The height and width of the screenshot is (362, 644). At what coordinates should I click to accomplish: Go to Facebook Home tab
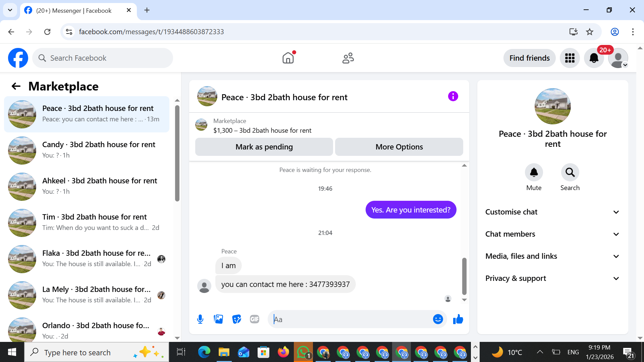click(x=288, y=58)
